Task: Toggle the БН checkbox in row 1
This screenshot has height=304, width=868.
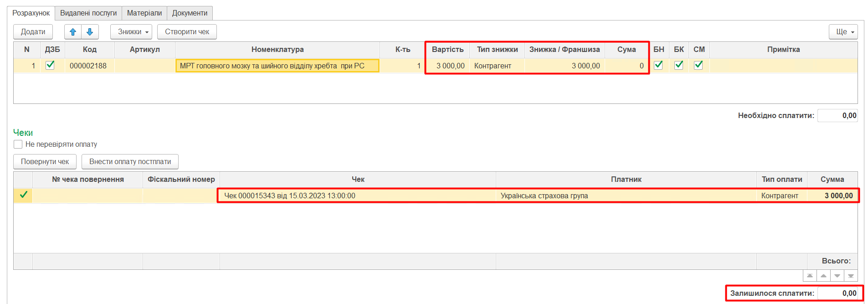Action: coord(658,65)
